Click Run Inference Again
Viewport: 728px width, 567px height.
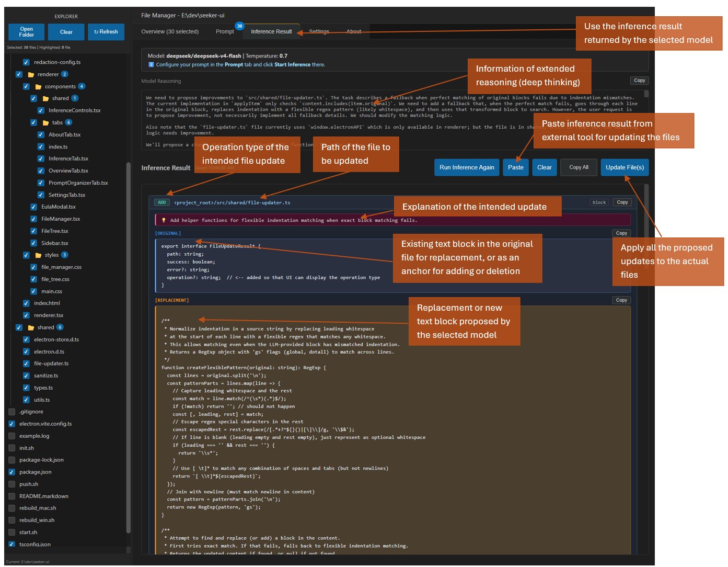point(467,167)
